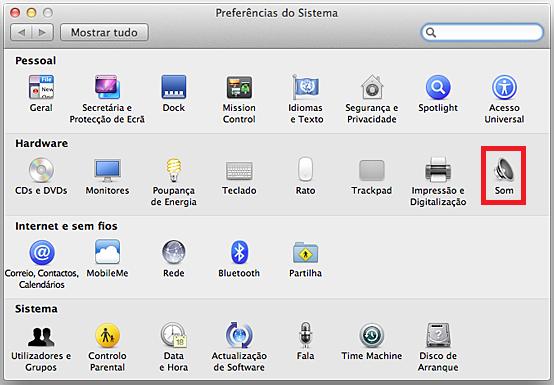Click the Mostrar tudo button

click(104, 32)
